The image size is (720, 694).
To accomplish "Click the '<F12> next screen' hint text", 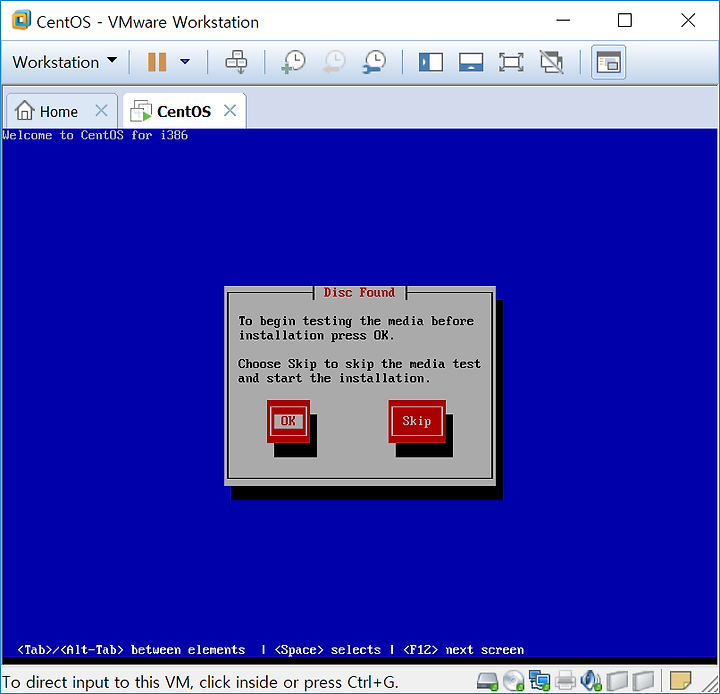I will tap(463, 650).
